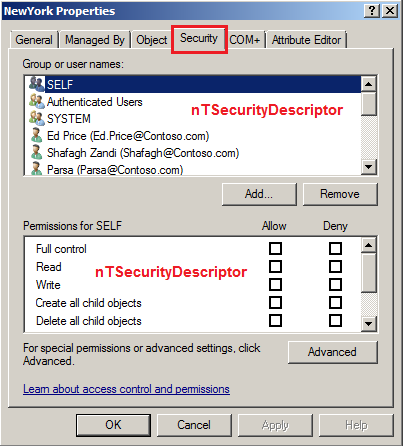Click the Advanced button
Image resolution: width=403 pixels, height=446 pixels.
pyautogui.click(x=332, y=352)
